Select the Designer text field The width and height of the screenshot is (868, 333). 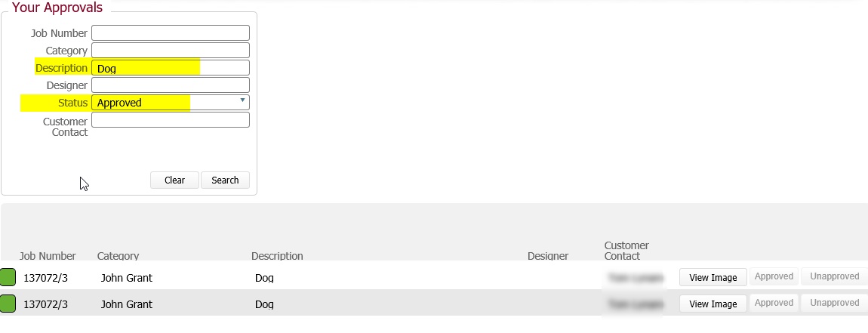click(170, 85)
